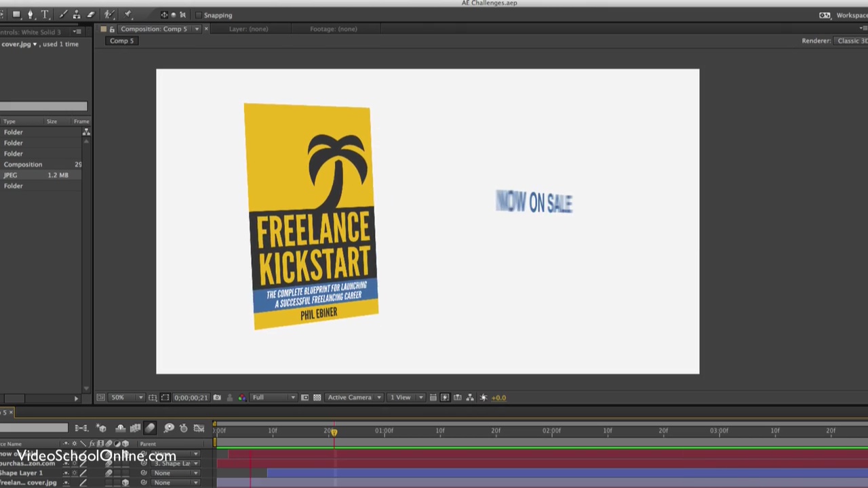This screenshot has height=488, width=868.
Task: Select the Composition: Comp 5 tab
Action: [x=154, y=29]
